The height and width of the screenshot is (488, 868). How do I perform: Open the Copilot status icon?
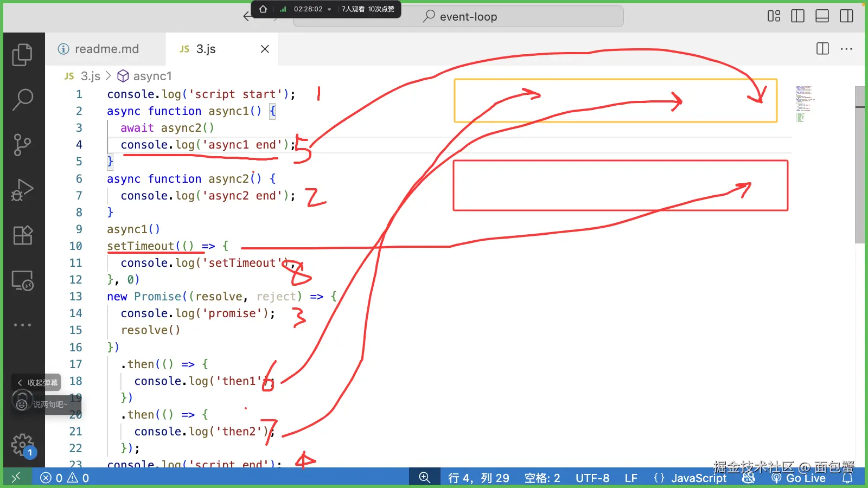(x=749, y=478)
